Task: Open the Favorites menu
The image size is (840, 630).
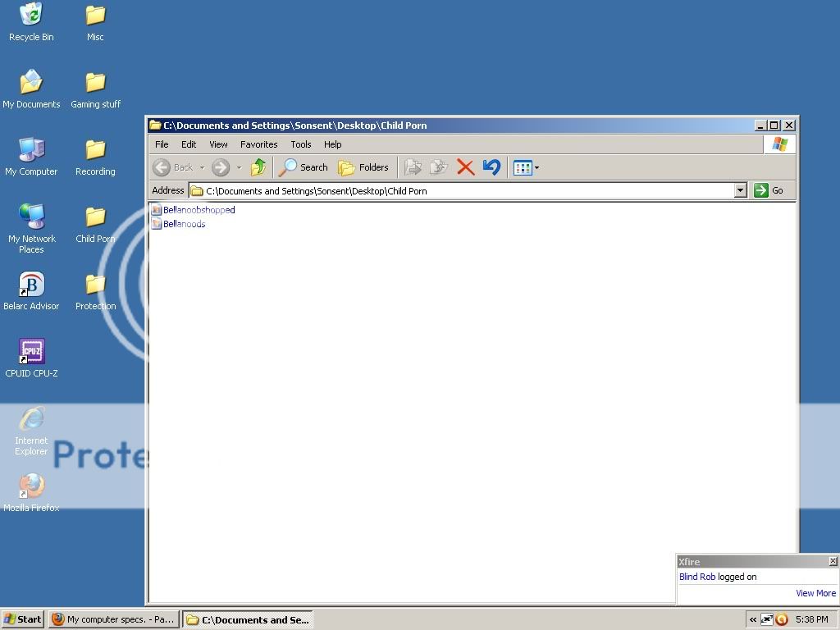Action: coord(258,144)
